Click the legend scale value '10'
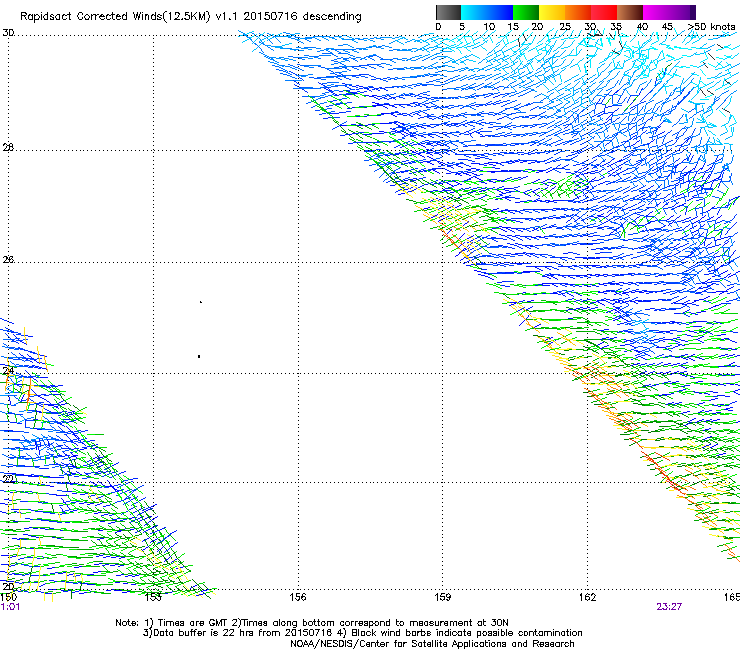740x650 pixels. pos(489,27)
